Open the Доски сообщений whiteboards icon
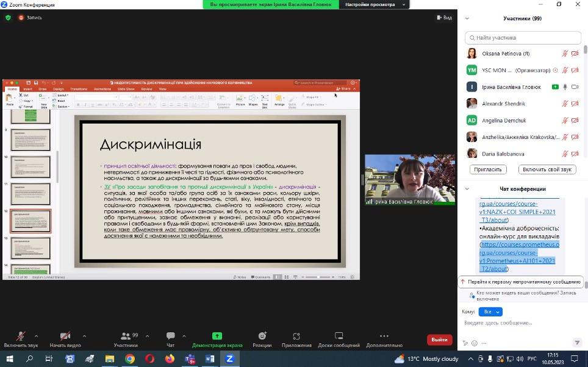 pos(339,337)
